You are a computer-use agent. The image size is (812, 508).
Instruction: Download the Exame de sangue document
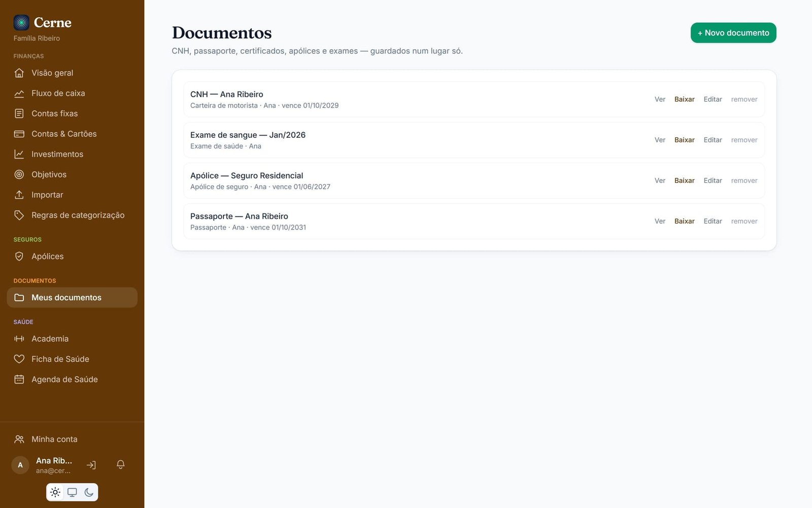[x=684, y=140]
